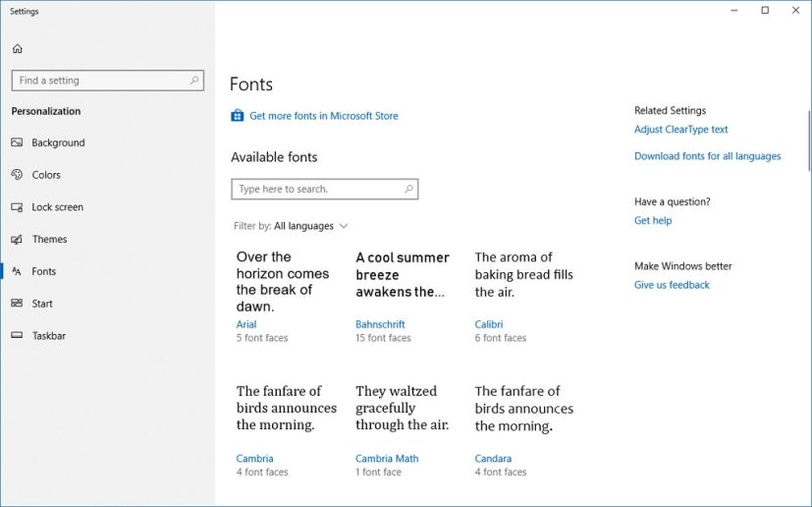Click the Background picture icon
The height and width of the screenshot is (507, 812).
pyautogui.click(x=17, y=142)
